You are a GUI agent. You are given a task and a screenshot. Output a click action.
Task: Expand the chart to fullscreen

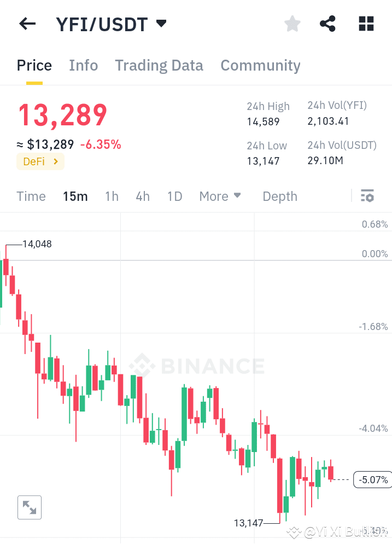(x=29, y=507)
